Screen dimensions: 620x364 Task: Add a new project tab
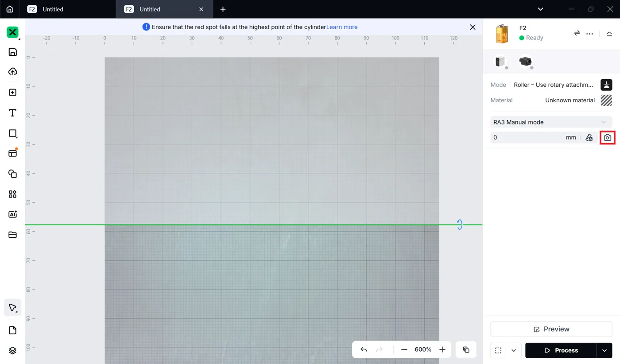[x=223, y=9]
